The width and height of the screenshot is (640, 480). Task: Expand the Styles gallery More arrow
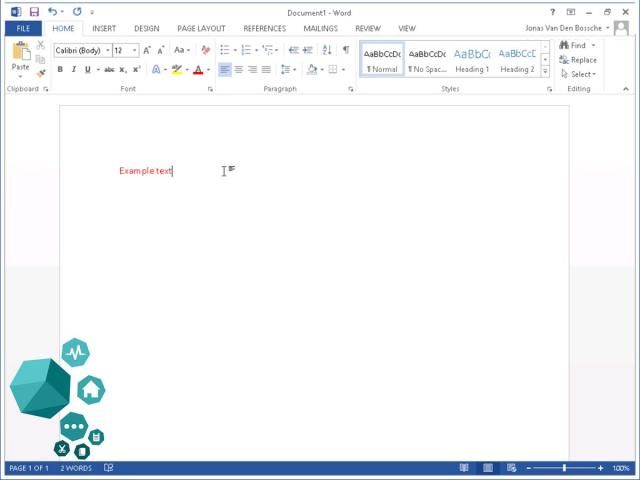545,72
